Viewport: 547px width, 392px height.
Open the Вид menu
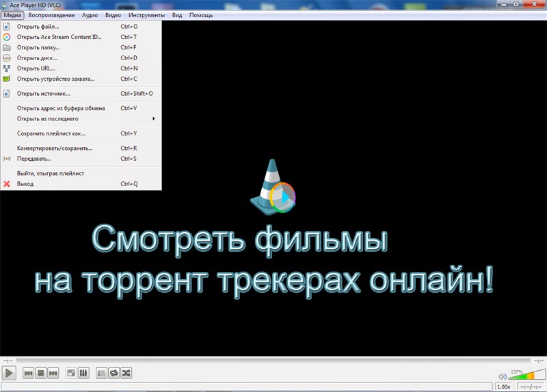click(177, 15)
